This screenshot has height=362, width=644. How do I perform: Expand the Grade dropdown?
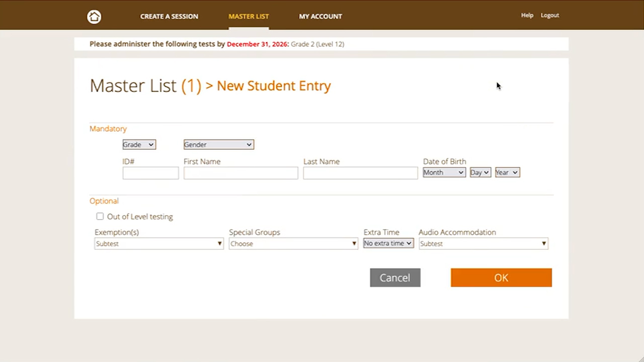click(139, 145)
